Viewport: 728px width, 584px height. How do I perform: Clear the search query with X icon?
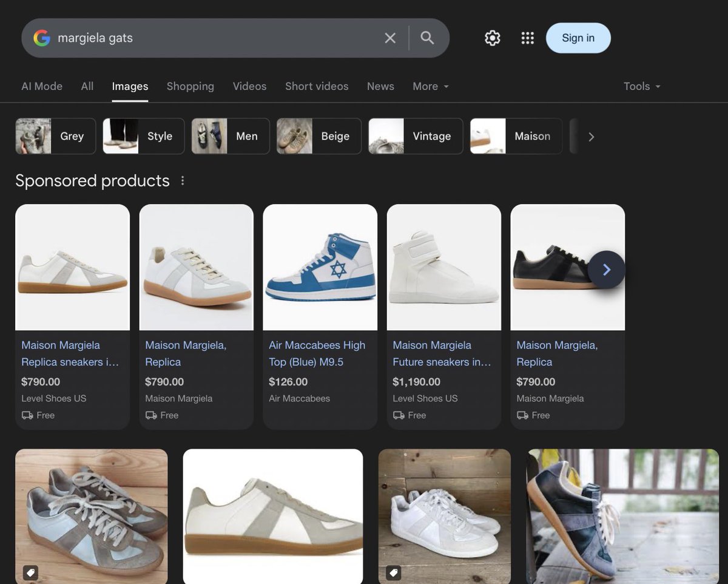[x=390, y=38]
